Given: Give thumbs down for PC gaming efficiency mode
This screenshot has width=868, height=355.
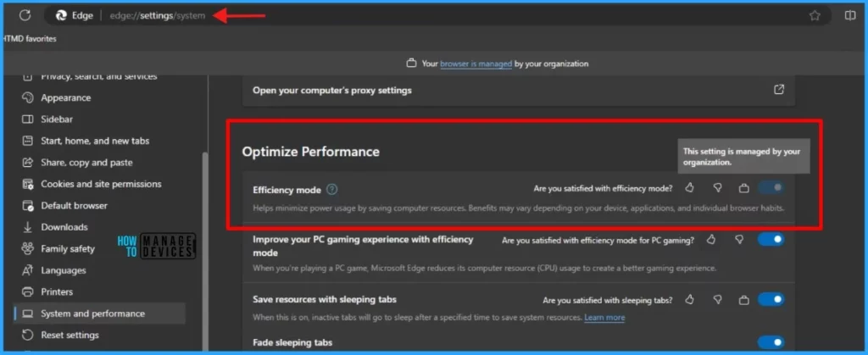Looking at the screenshot, I should [x=739, y=240].
